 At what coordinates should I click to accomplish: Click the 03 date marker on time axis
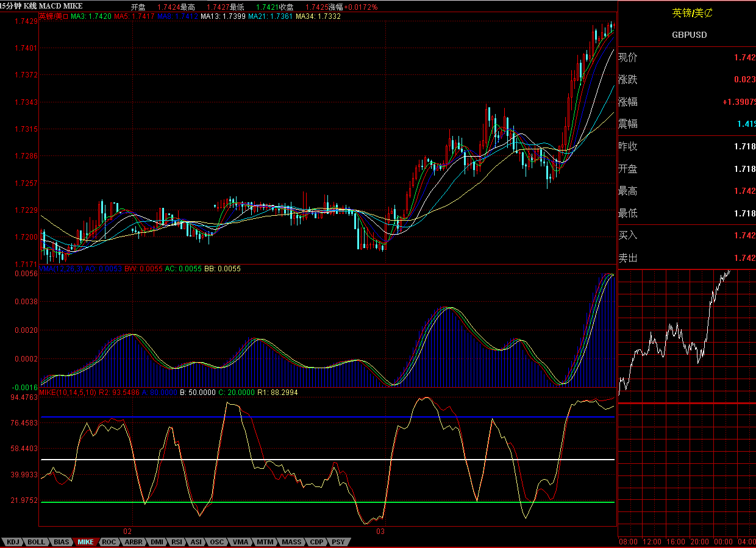coord(380,532)
